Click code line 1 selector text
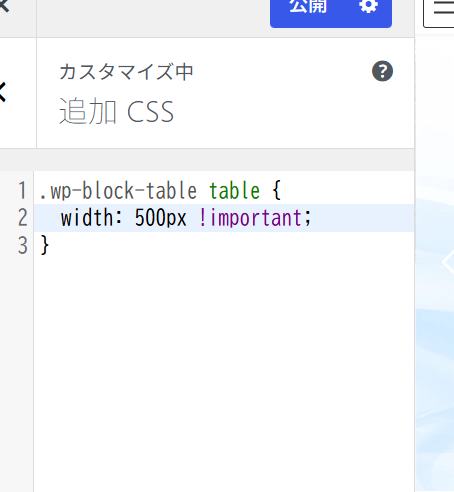 160,191
